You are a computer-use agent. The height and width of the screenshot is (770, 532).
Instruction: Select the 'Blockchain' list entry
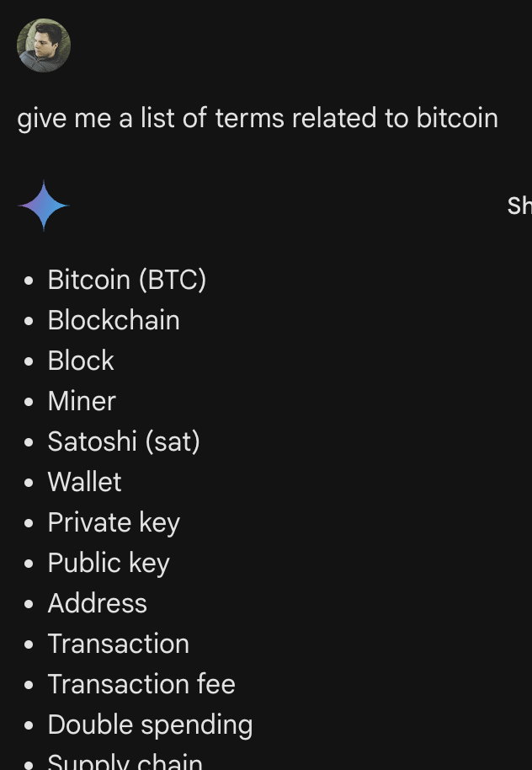click(114, 320)
